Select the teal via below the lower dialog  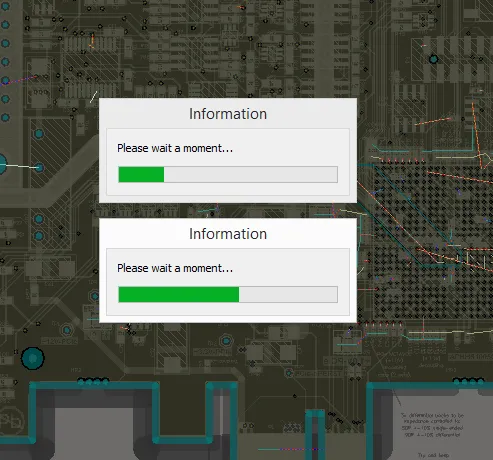pyautogui.click(x=226, y=341)
